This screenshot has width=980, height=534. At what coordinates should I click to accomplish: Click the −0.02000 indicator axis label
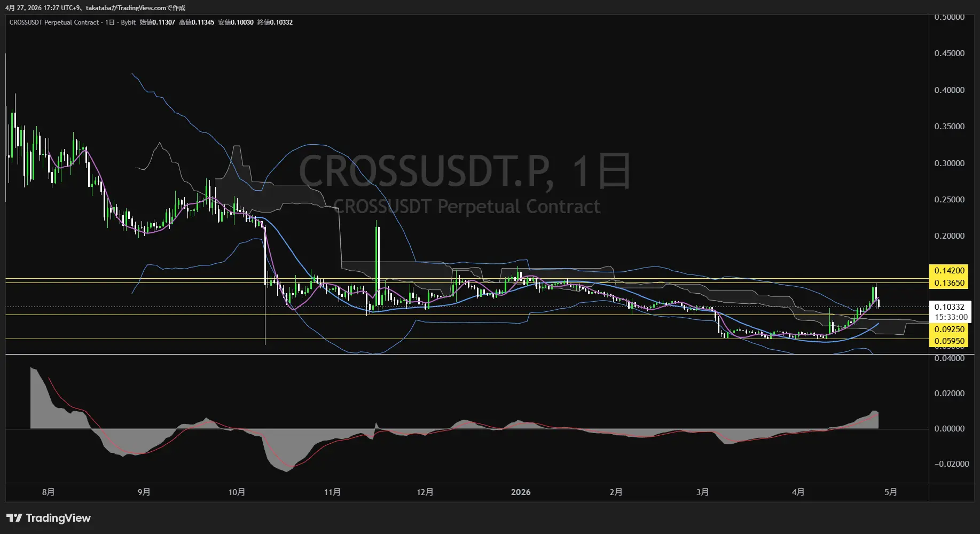[x=951, y=464]
